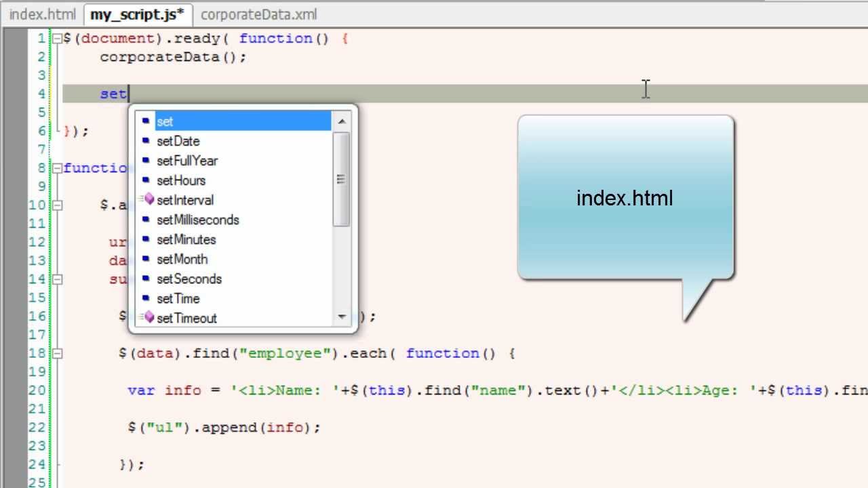Pick setSeconds from the list
The image size is (868, 488).
tap(189, 279)
